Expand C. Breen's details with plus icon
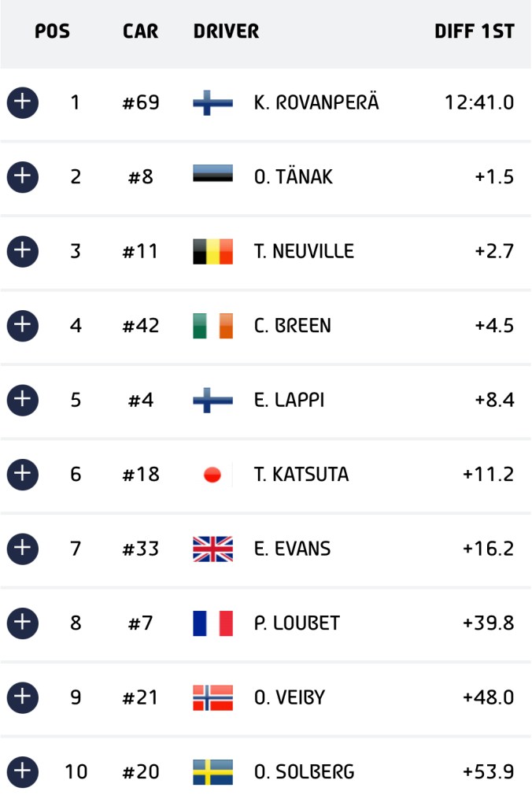Screen dimensions: 532x806 coord(23,325)
